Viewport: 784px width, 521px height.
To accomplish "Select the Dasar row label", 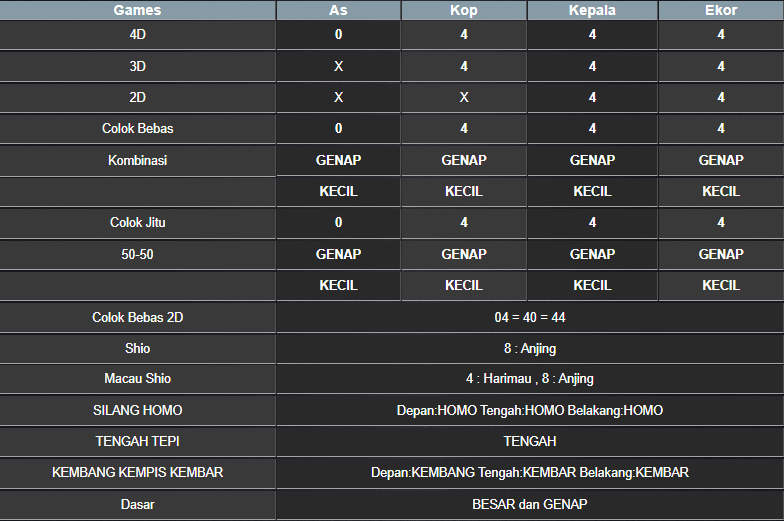I will (x=138, y=504).
